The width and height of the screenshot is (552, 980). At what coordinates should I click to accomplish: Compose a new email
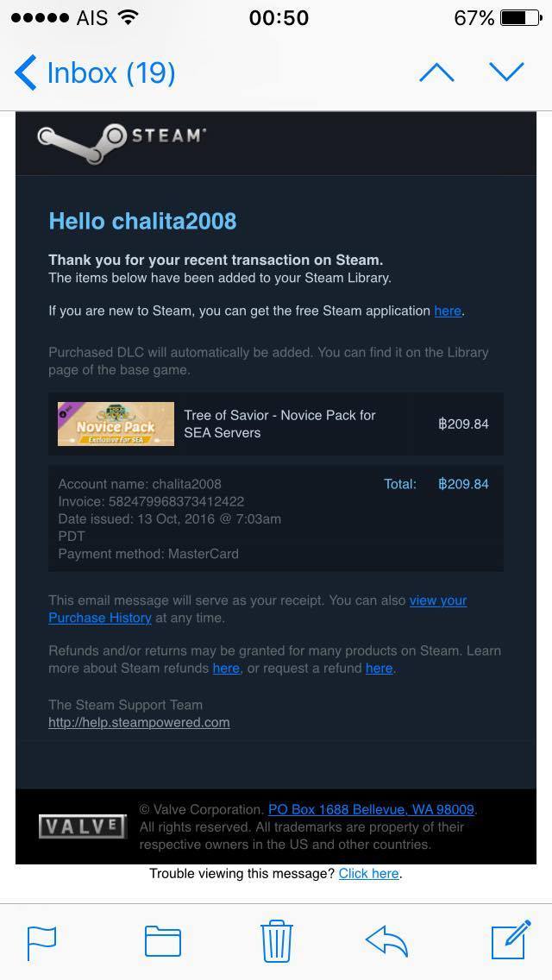coord(510,940)
